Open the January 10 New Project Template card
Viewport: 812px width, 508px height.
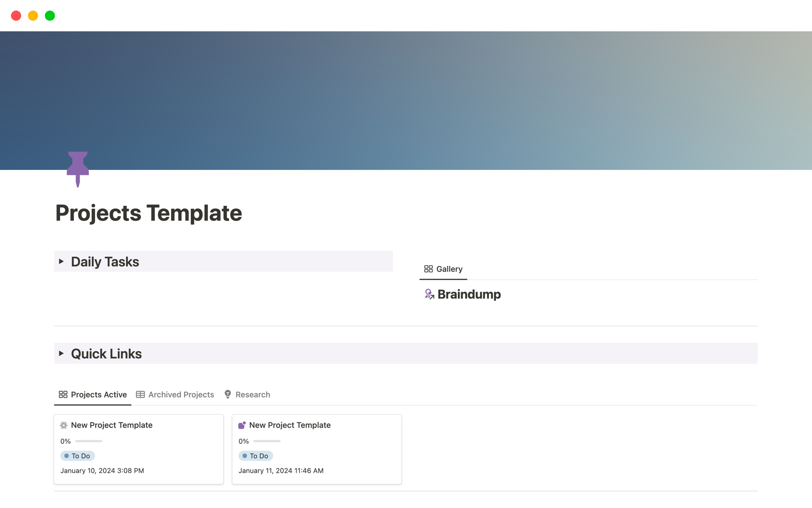click(112, 425)
